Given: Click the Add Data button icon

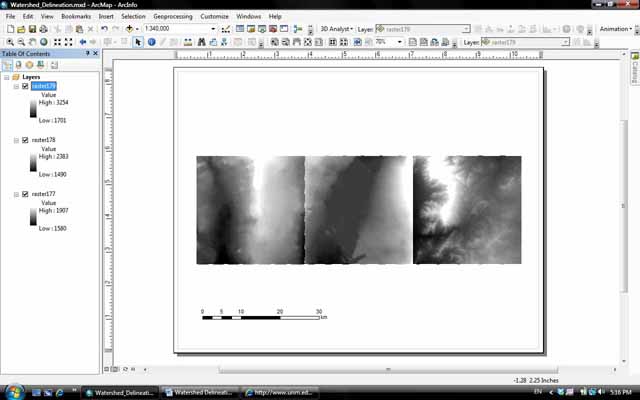Looking at the screenshot, I should click(130, 29).
